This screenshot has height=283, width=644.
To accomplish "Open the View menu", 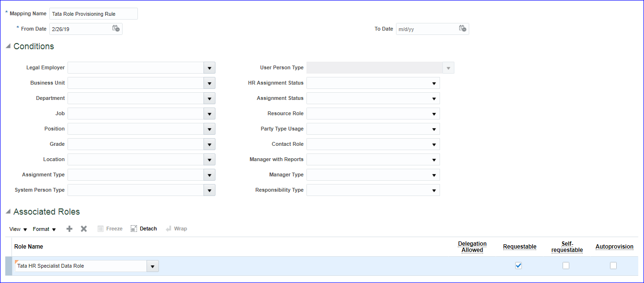I will (18, 229).
